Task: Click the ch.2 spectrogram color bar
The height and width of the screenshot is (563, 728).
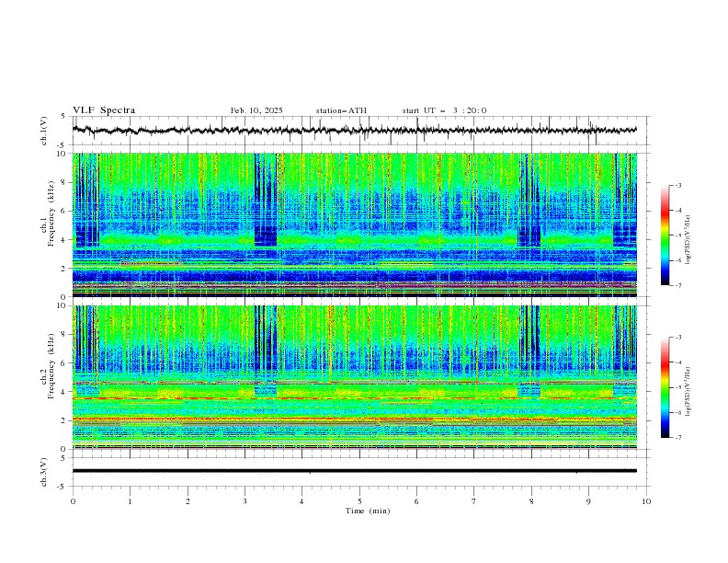Action: coord(665,387)
